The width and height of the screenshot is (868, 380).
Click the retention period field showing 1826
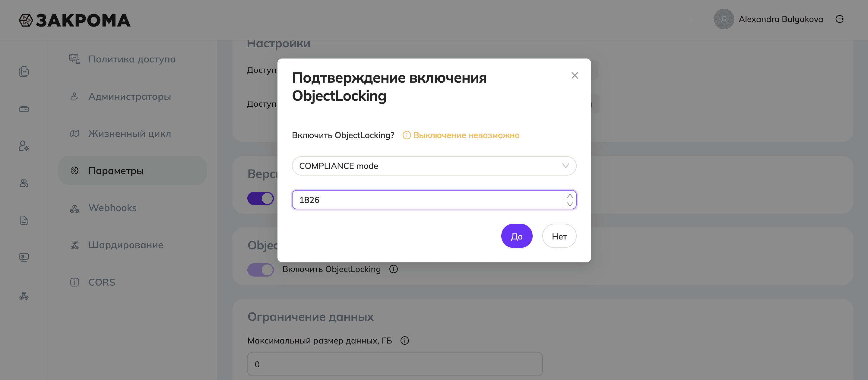(426, 200)
